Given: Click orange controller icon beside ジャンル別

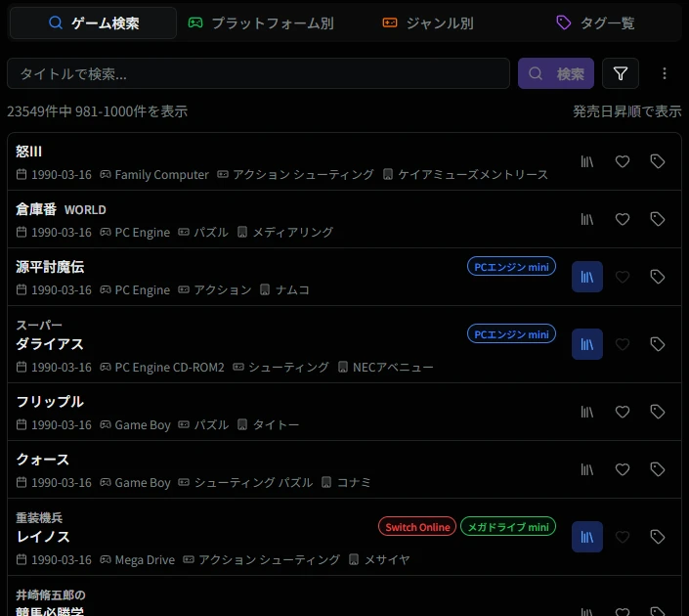Looking at the screenshot, I should [x=390, y=22].
